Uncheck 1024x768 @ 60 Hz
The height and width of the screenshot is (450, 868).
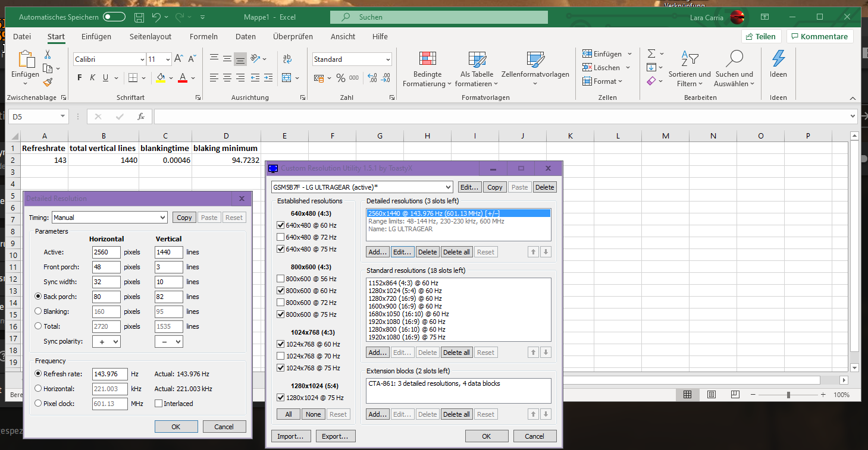point(281,344)
